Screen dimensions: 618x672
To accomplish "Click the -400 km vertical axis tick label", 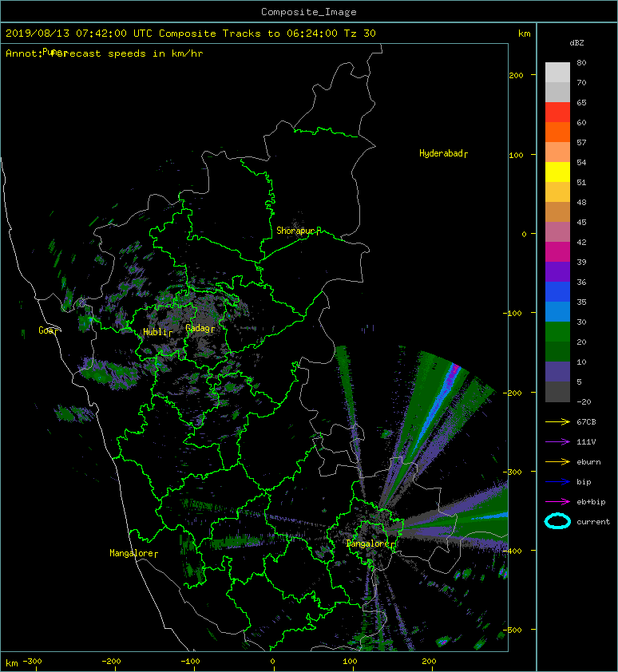I will (x=513, y=551).
